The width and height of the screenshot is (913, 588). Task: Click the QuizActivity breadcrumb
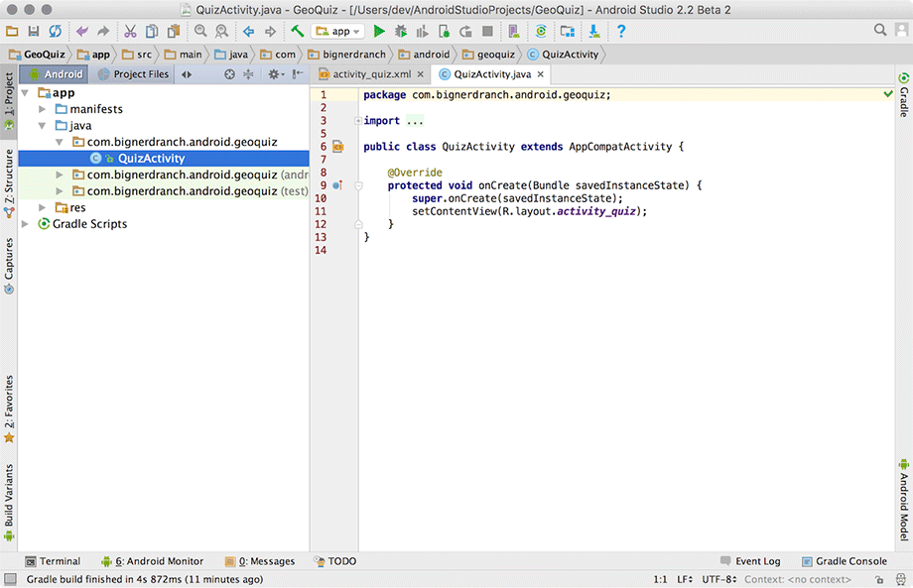563,55
